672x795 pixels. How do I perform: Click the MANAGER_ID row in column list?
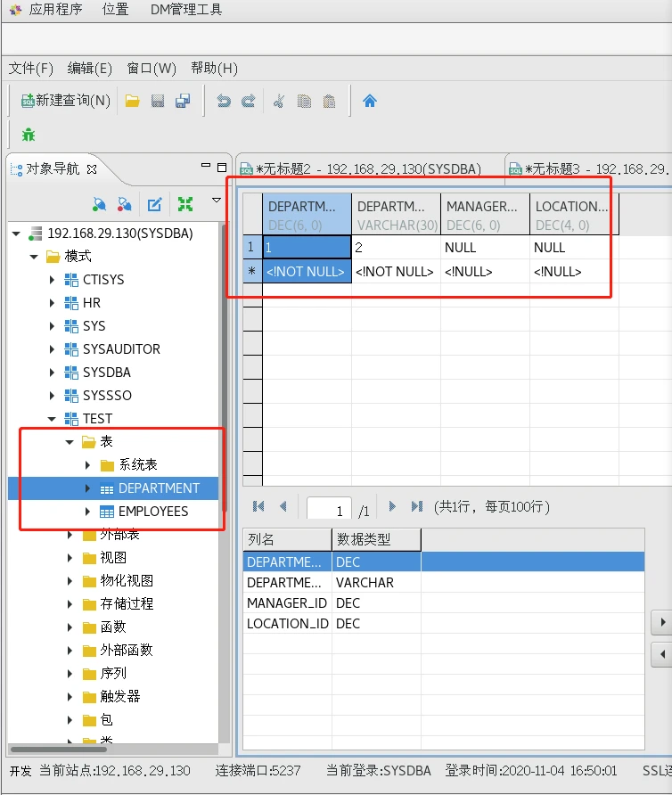[287, 603]
